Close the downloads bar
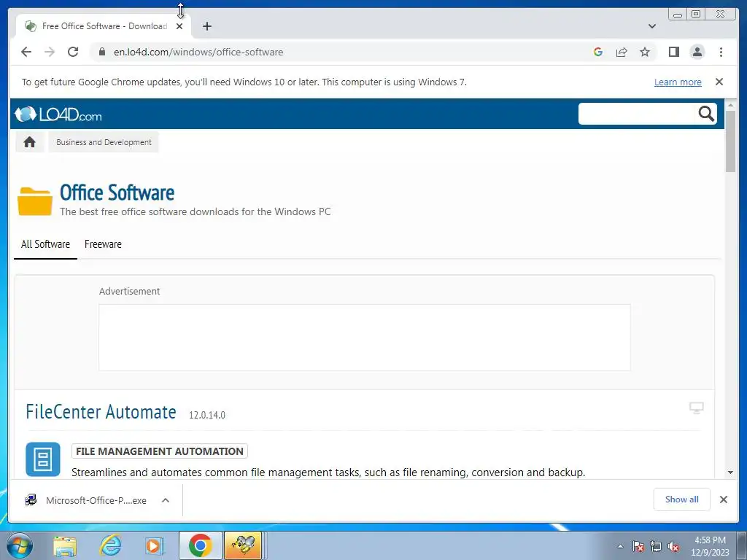The width and height of the screenshot is (747, 560). point(723,499)
